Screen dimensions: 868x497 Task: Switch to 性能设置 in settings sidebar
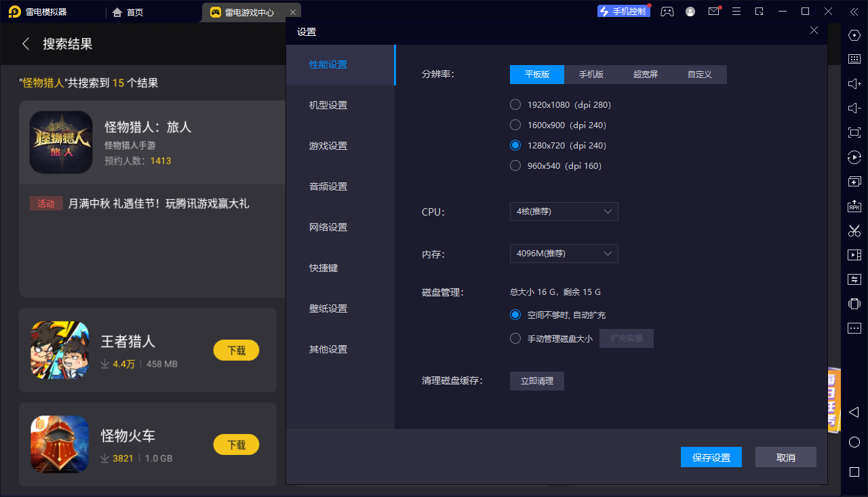(340, 65)
